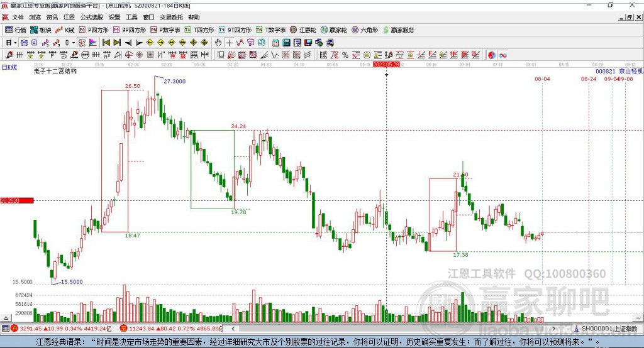Click the zigzag line tool icon
Screen dimensions: 644x348
[x=275, y=55]
